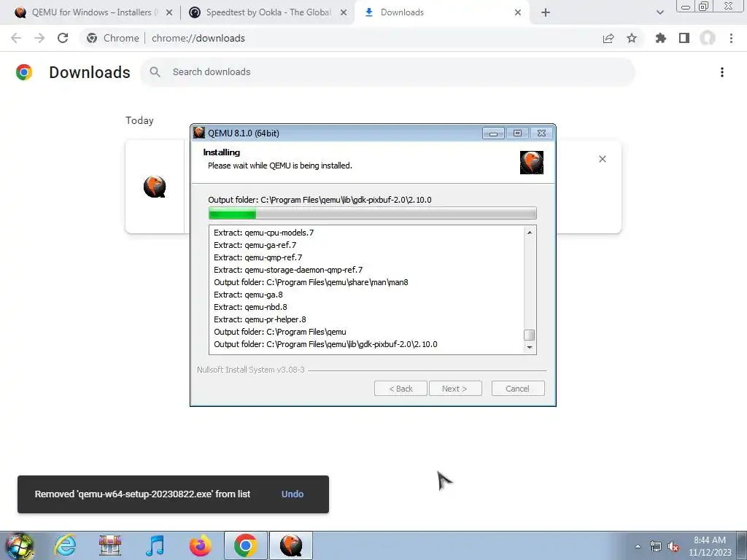Click the installer log scrollbar thumb

coord(530,335)
